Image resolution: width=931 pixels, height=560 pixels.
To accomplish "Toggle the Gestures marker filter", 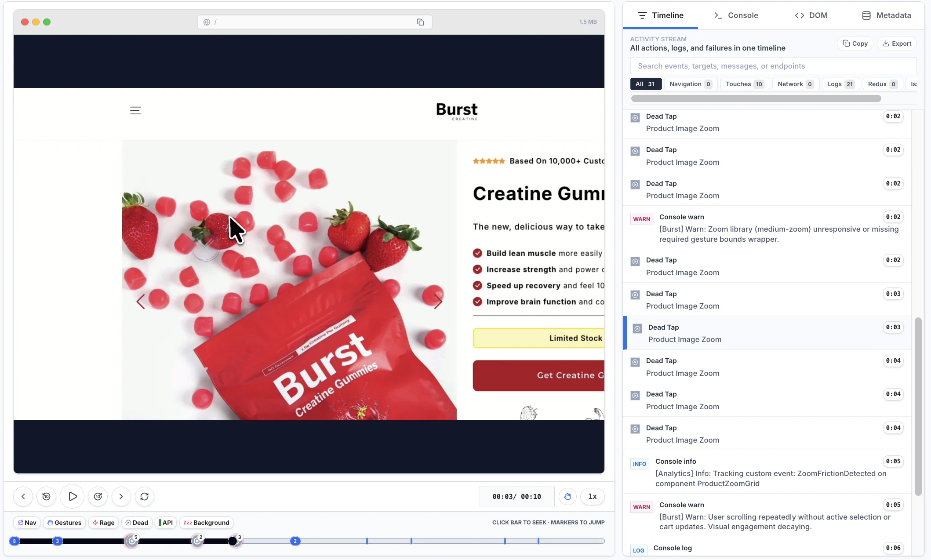I will click(65, 523).
